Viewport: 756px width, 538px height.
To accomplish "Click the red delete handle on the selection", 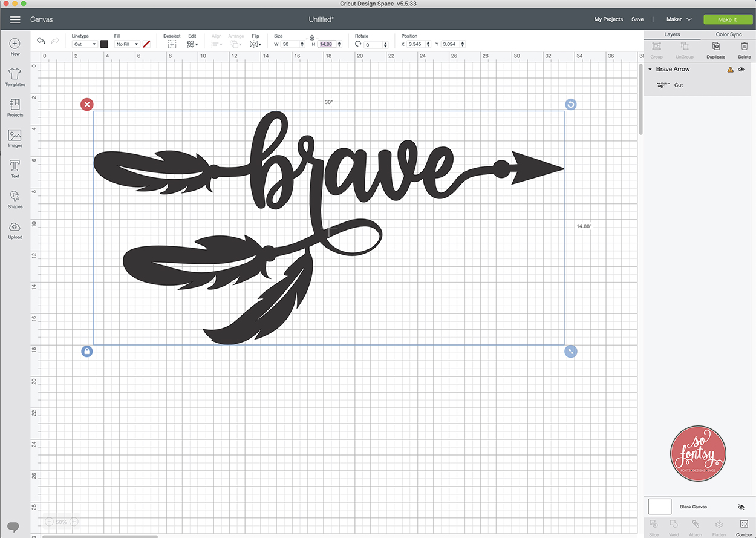I will (87, 105).
